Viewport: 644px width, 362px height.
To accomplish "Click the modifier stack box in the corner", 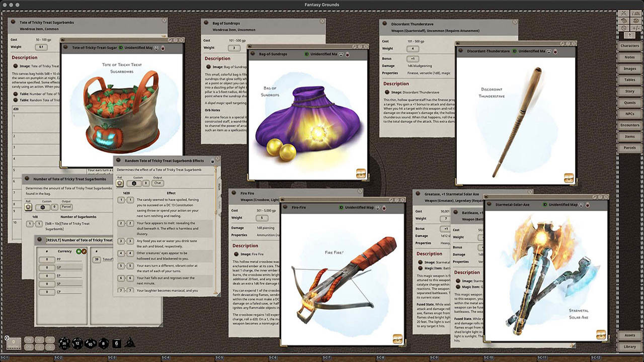I will coord(14,343).
